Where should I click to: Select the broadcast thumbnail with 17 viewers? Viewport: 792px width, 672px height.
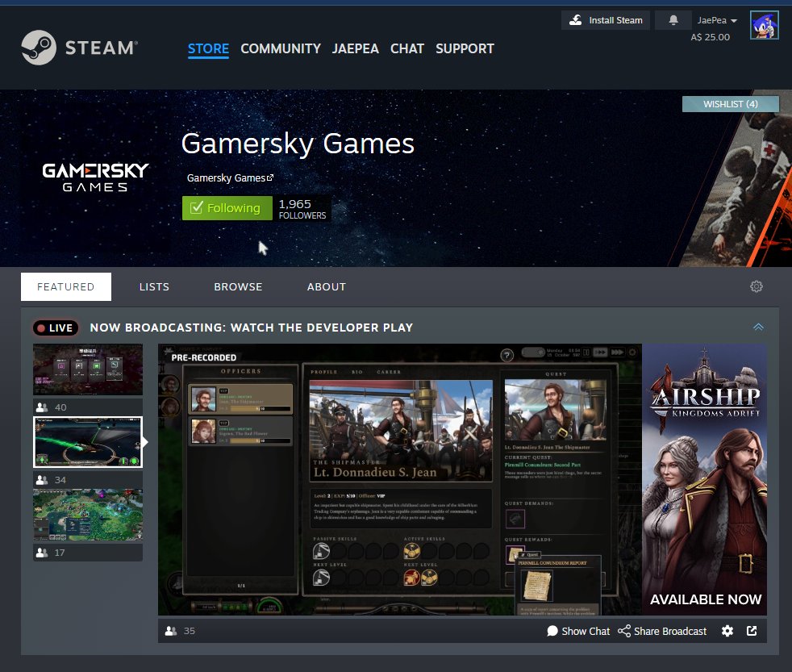coord(88,515)
